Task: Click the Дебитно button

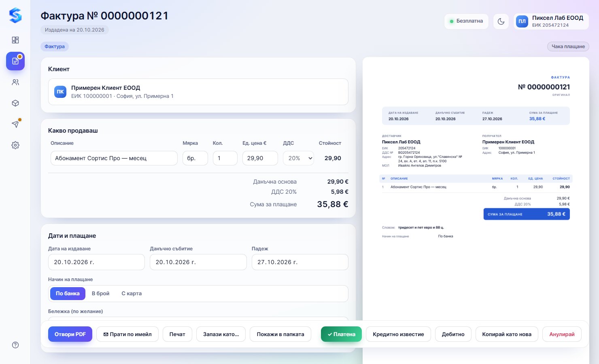Action: point(453,334)
